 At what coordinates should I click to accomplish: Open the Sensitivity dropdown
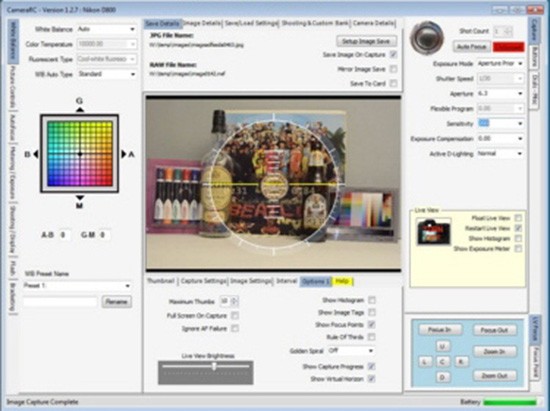[x=500, y=123]
